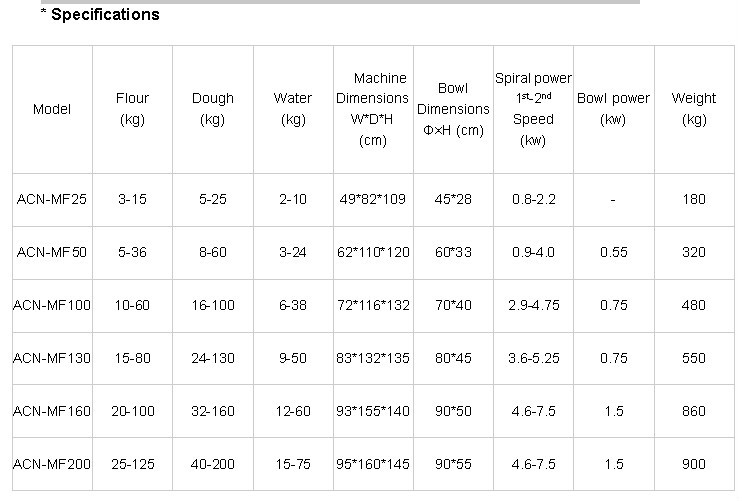
Task: Click the Machine Dimensions column header
Action: (x=372, y=109)
